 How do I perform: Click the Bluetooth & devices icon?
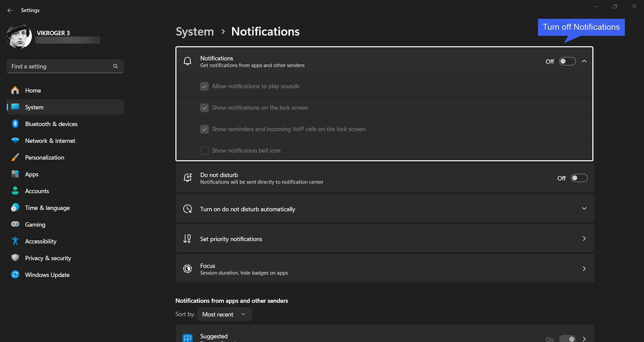15,124
